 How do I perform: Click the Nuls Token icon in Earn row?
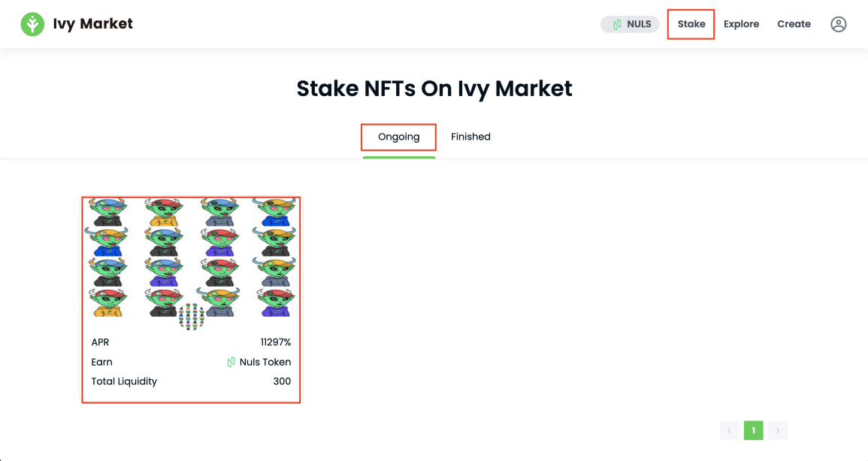[231, 362]
